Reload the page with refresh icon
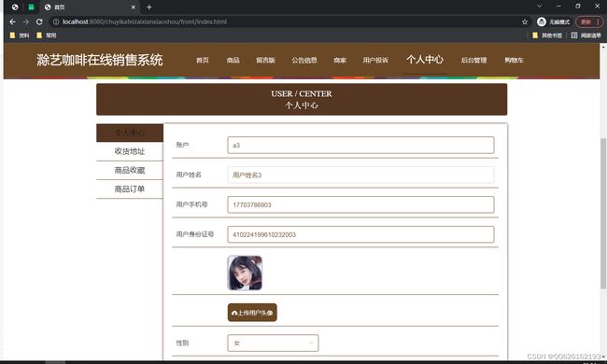This screenshot has width=607, height=364. (x=39, y=22)
